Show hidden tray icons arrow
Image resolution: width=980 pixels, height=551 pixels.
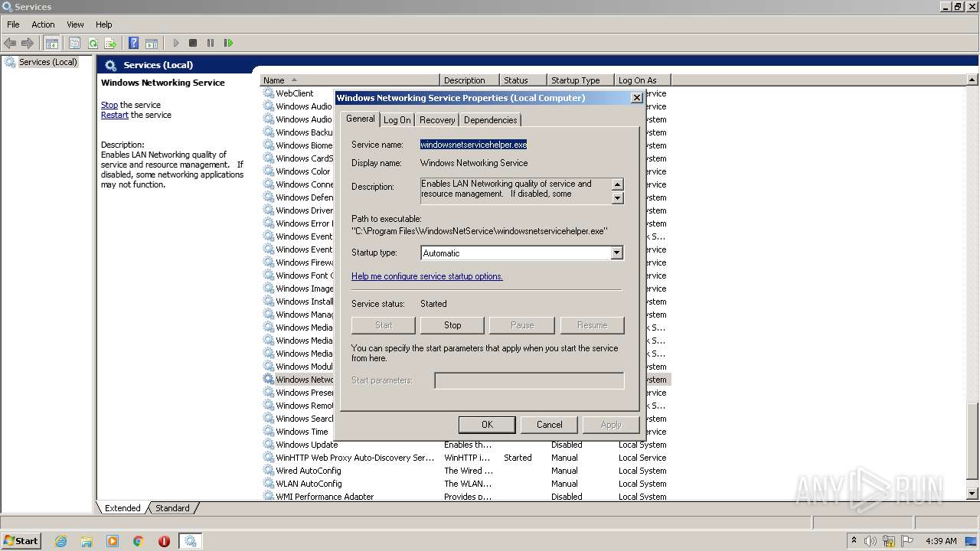[854, 541]
